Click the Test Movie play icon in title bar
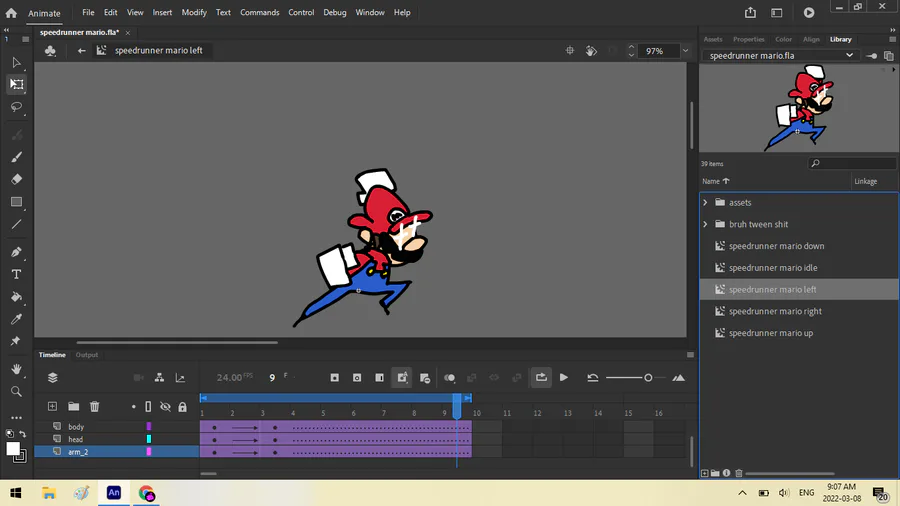 click(x=809, y=12)
